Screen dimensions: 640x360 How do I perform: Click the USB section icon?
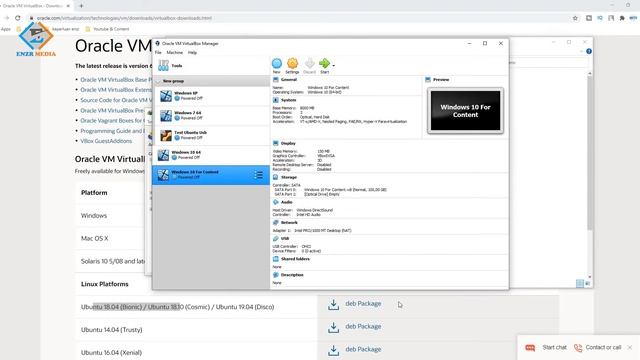coord(276,238)
